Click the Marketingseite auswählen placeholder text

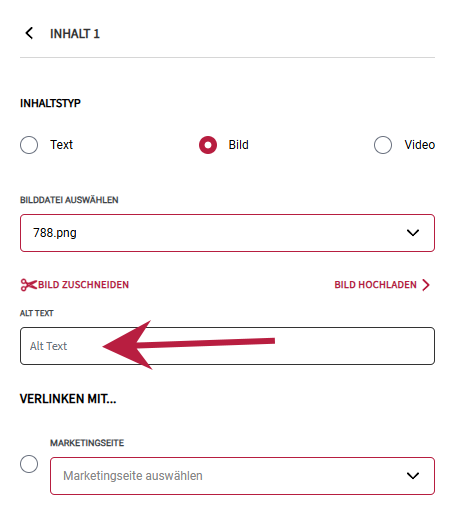click(133, 476)
